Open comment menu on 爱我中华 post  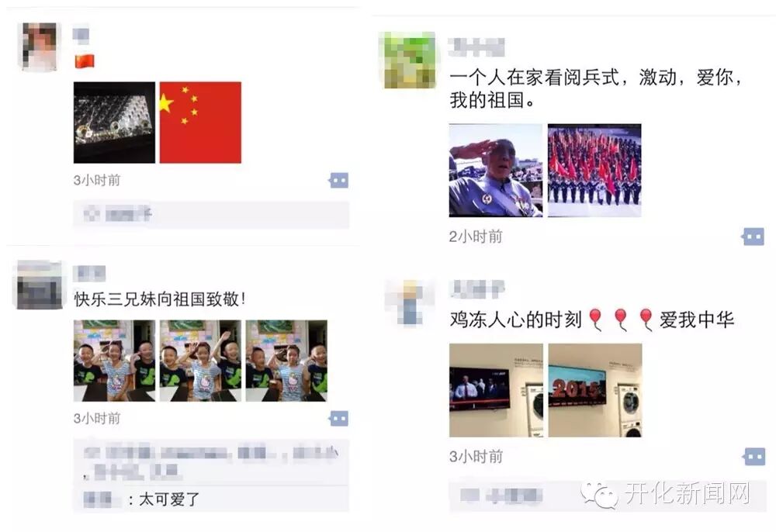point(753,457)
